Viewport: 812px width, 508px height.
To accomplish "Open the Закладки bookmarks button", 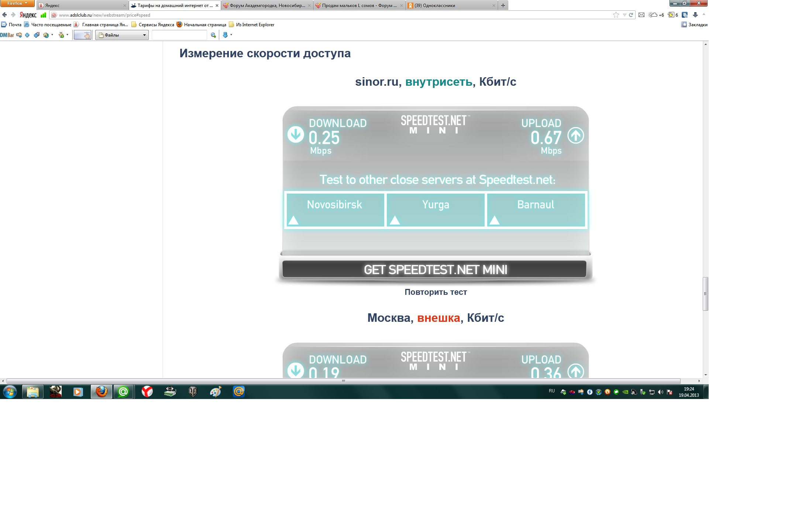I will coord(694,24).
